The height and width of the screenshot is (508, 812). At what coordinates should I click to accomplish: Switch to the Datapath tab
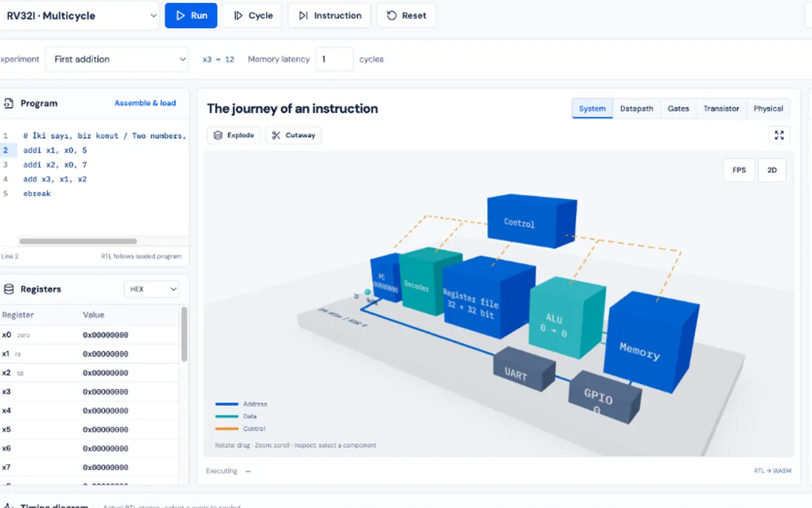click(636, 108)
